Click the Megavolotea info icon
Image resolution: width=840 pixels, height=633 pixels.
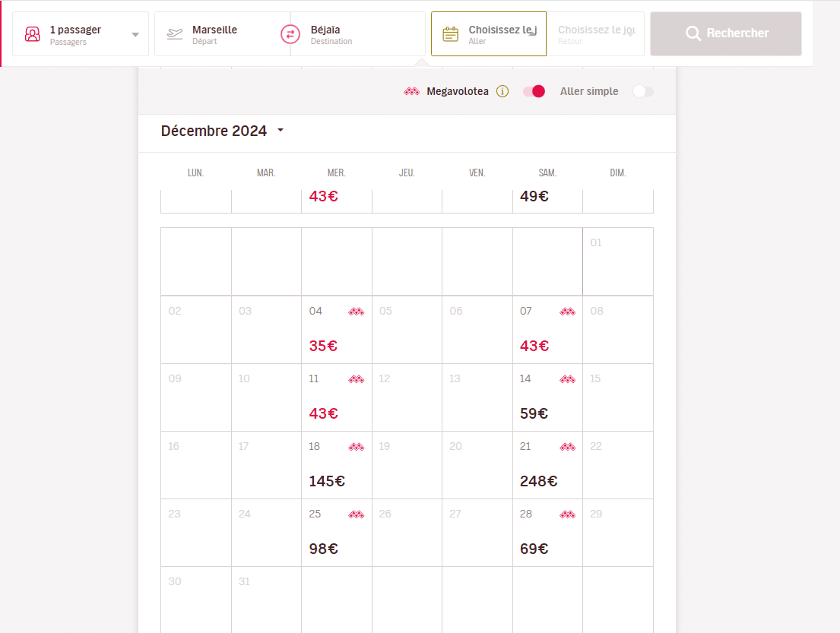click(x=502, y=91)
